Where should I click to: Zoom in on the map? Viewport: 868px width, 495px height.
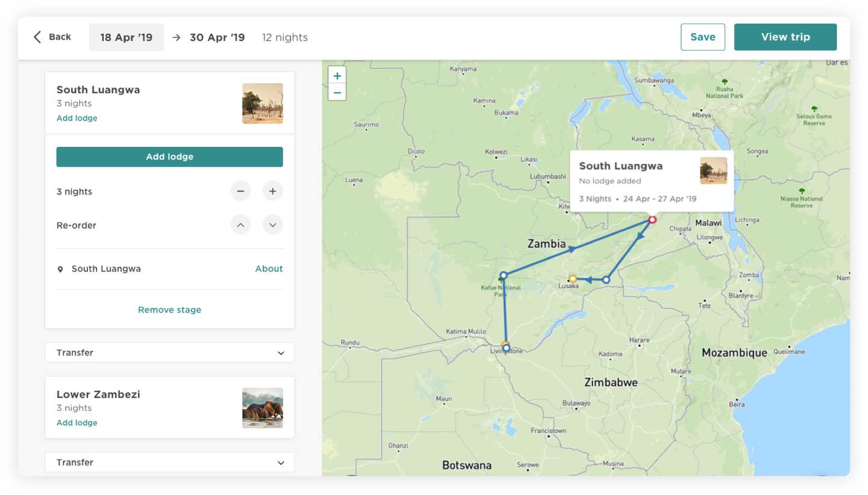pos(337,76)
